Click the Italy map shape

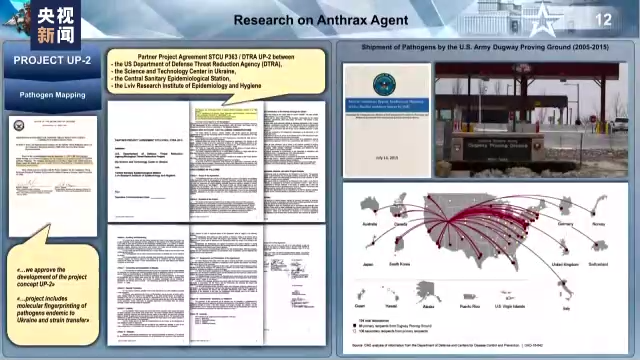click(x=566, y=290)
